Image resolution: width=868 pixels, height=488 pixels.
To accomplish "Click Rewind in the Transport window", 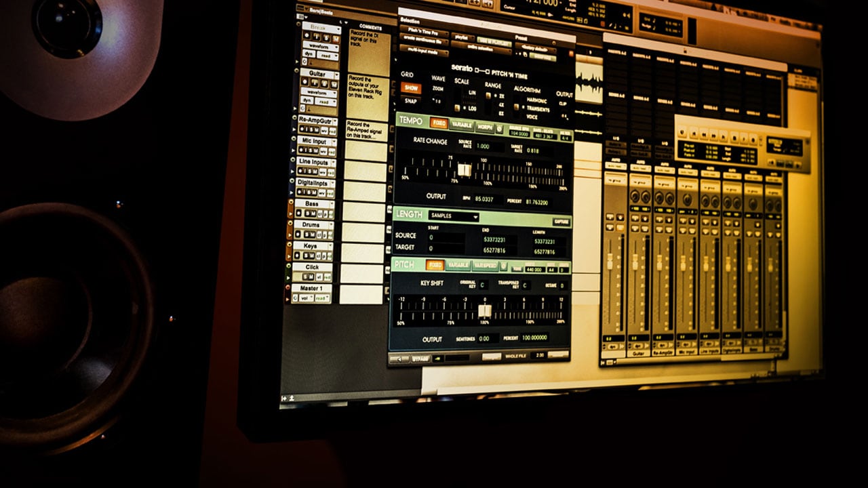I will tap(704, 135).
